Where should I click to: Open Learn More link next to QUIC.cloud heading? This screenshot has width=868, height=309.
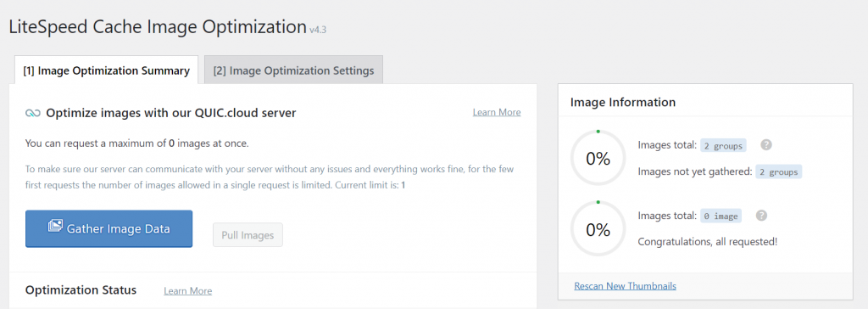pos(497,112)
